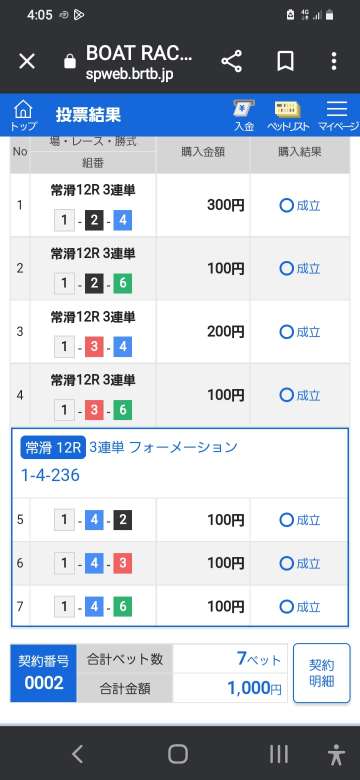Tap the share icon in browser bar
The width and height of the screenshot is (360, 780).
tap(232, 61)
